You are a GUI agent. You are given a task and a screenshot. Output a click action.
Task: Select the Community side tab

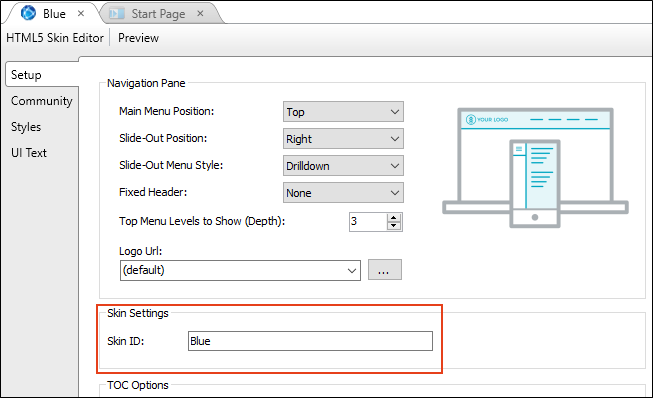pyautogui.click(x=42, y=101)
